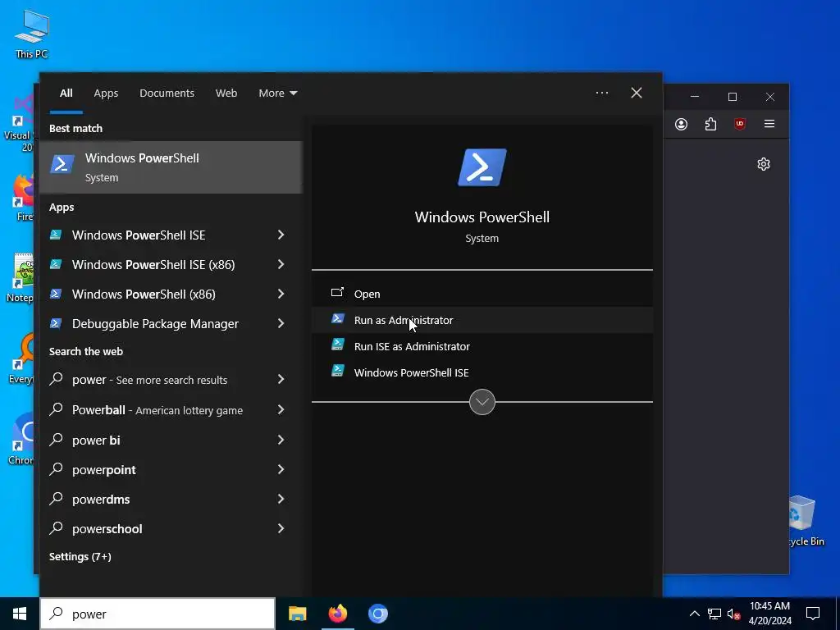
Task: Click the Windows PowerShell ISE (x86) icon
Action: pos(56,264)
